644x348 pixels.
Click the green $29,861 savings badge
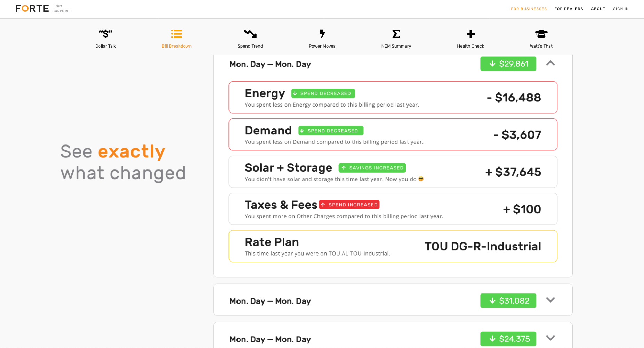point(508,64)
